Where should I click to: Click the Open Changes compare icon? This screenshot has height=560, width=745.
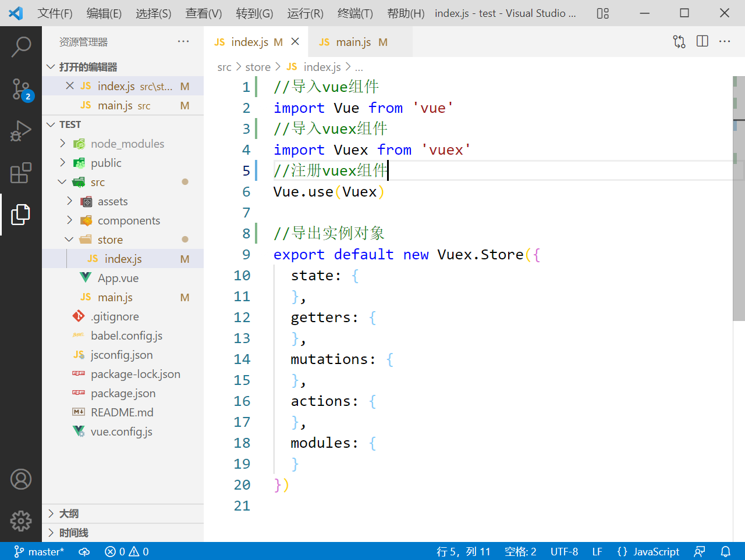click(679, 42)
